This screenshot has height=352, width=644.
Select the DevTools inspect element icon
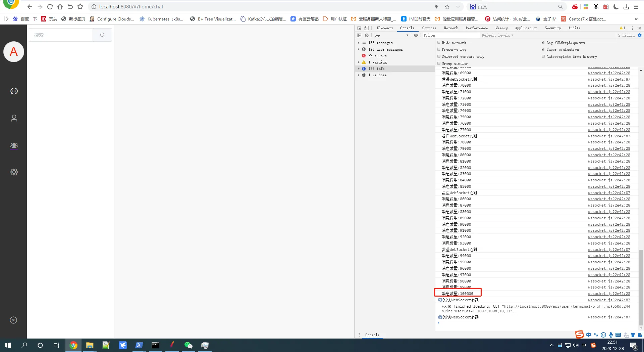coord(359,28)
